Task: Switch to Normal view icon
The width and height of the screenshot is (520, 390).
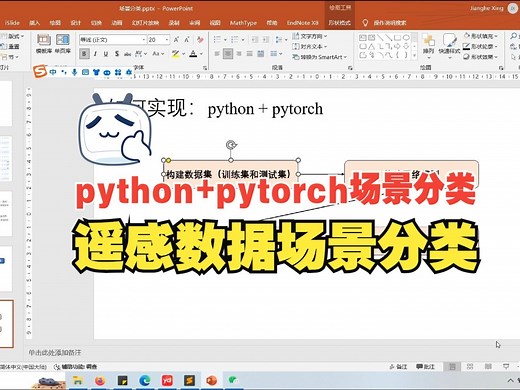Action: click(x=452, y=367)
